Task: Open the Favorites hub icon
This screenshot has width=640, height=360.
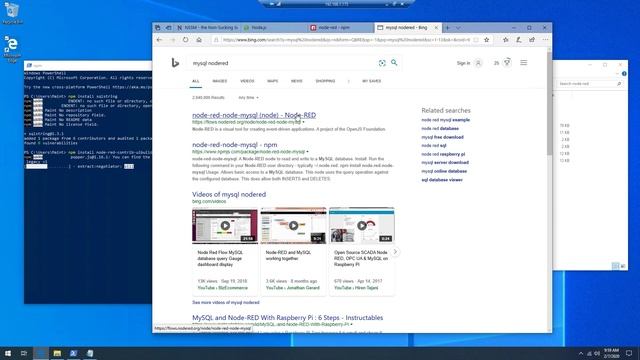Action: coord(506,40)
